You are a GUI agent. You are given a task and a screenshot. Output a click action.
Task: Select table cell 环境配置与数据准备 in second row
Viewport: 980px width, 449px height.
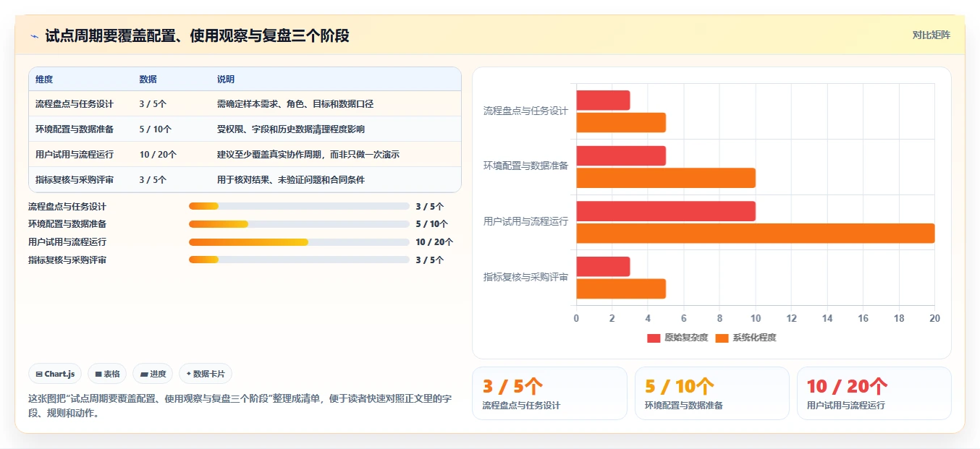coord(75,129)
